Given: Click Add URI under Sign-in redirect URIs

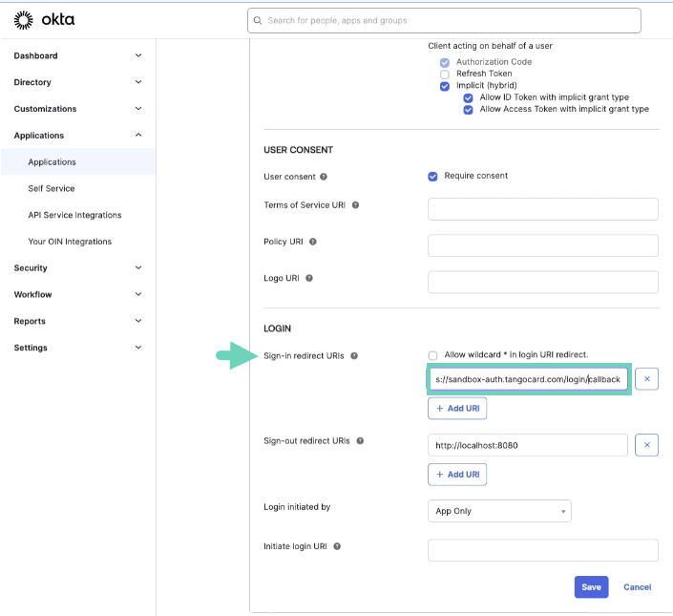Looking at the screenshot, I should [x=457, y=408].
